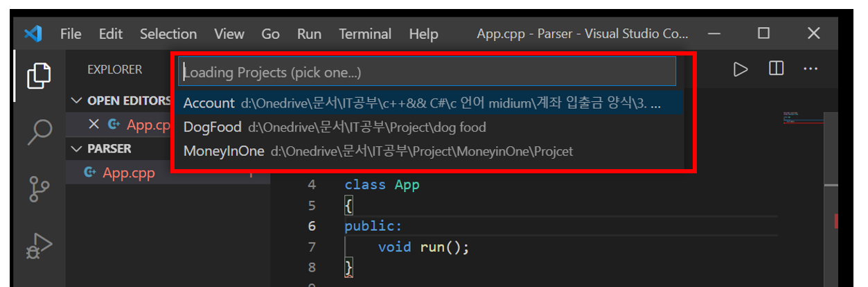Maximize the Visual Studio Code window
This screenshot has height=287, width=868.
(x=763, y=33)
